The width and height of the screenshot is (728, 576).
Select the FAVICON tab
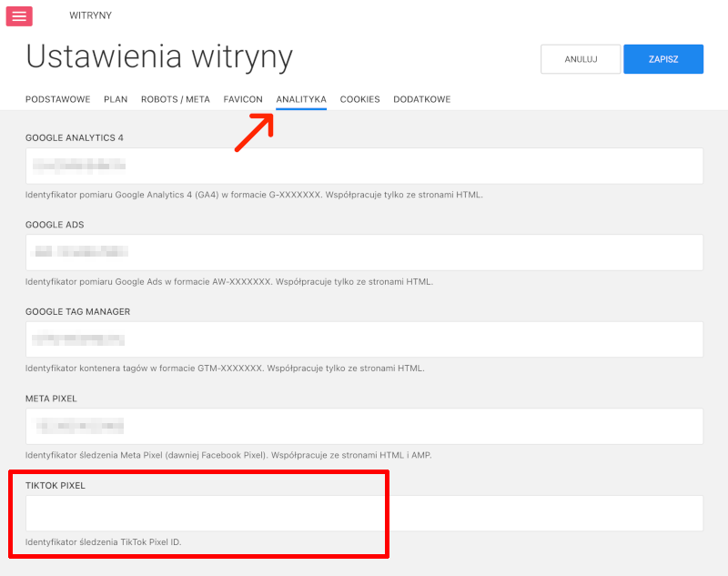(243, 99)
